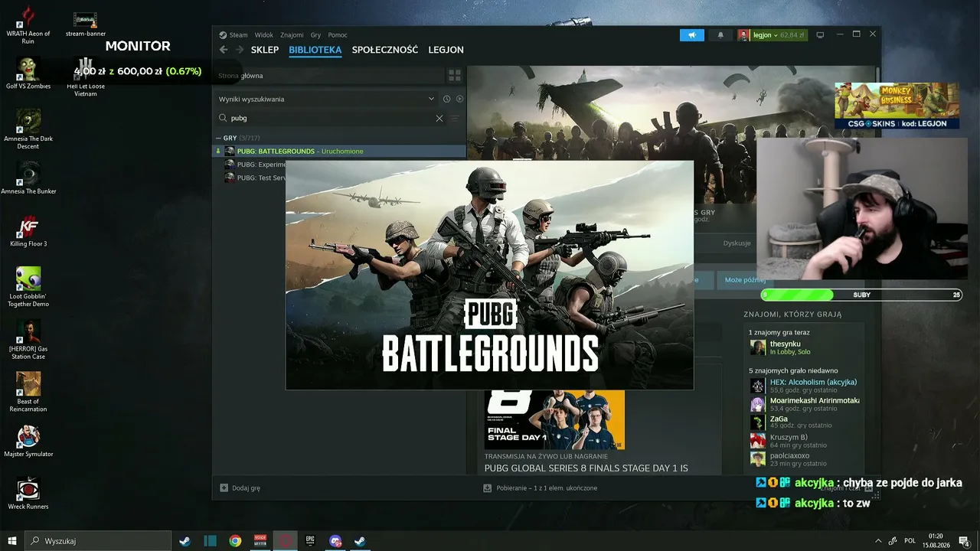
Task: Open the LEGJON profile tab
Action: tap(446, 50)
